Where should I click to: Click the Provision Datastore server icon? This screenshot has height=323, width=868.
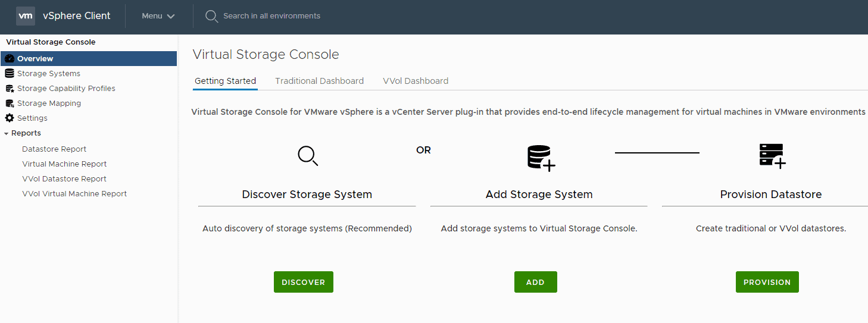pyautogui.click(x=772, y=156)
